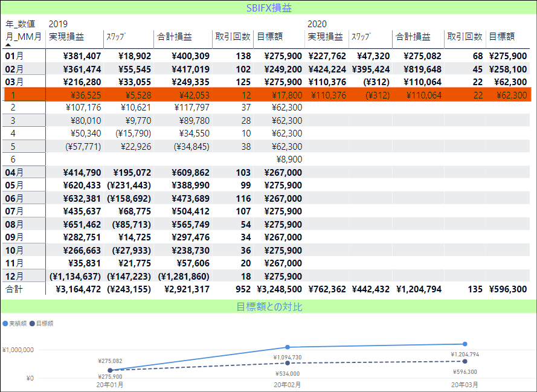Image resolution: width=537 pixels, height=392 pixels.
Task: Click the ¥1,204,794 cell in the 合計 row
Action: point(419,289)
